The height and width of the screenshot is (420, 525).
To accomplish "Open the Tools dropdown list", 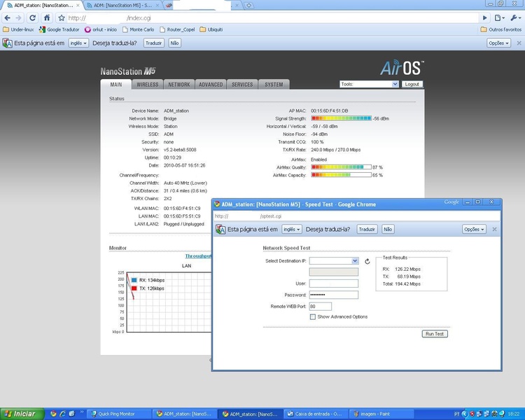I will pyautogui.click(x=369, y=84).
